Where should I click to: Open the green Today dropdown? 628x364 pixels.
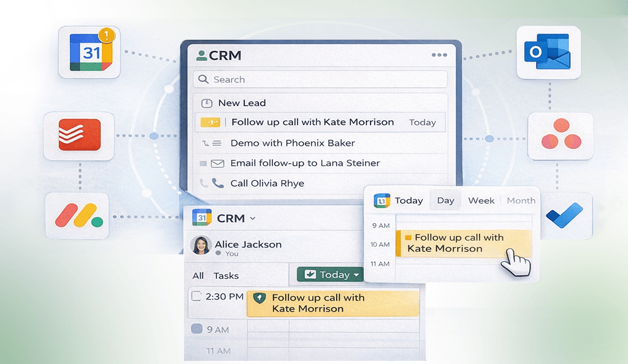click(329, 275)
